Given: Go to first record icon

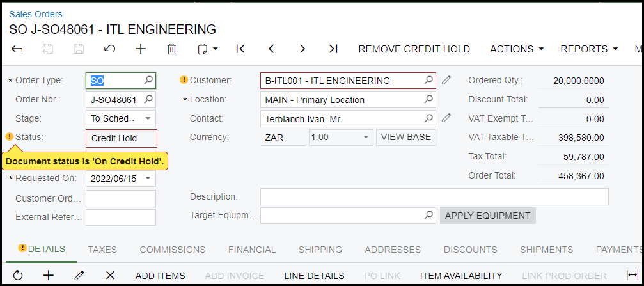Looking at the screenshot, I should (240, 49).
